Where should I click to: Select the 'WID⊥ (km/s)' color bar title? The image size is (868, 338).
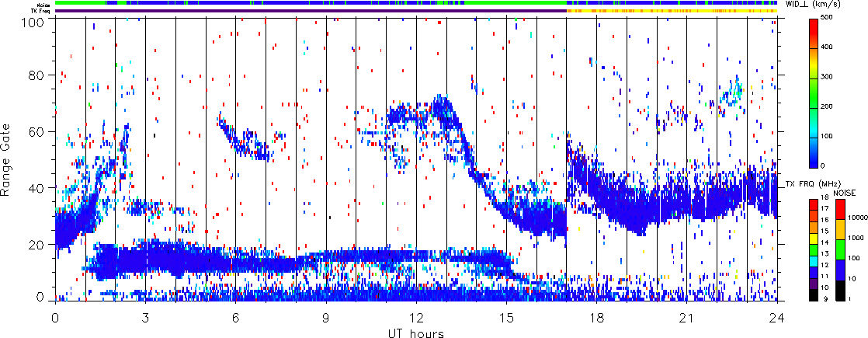point(811,5)
